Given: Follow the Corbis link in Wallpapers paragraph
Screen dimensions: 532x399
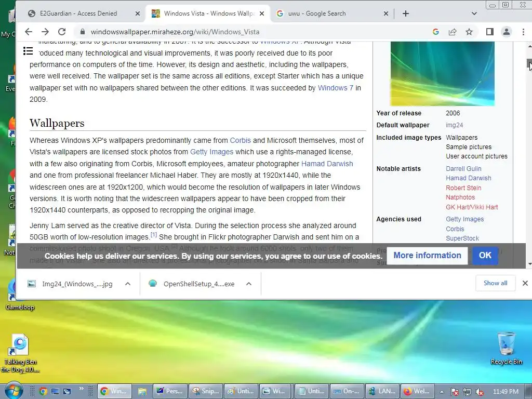Looking at the screenshot, I should click(240, 140).
